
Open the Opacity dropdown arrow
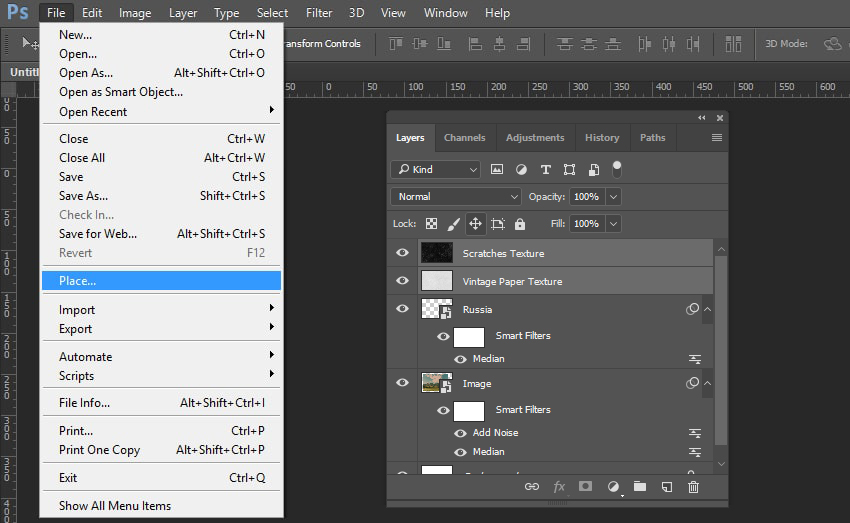click(613, 197)
